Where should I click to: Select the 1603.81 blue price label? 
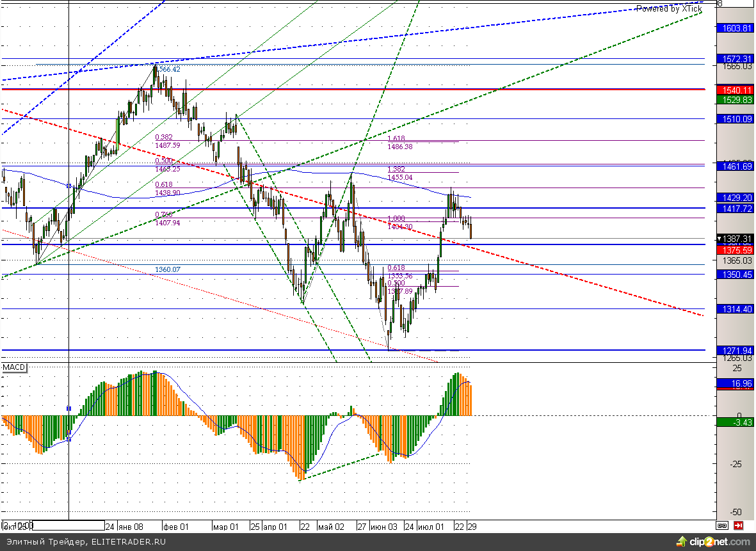point(736,28)
